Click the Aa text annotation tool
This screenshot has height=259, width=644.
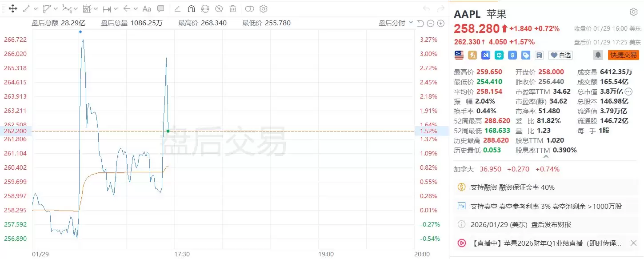click(x=147, y=8)
